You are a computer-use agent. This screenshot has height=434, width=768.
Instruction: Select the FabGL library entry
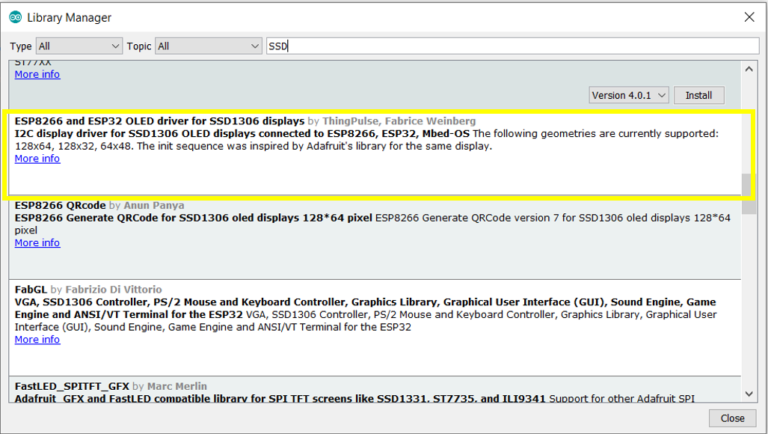coord(375,328)
